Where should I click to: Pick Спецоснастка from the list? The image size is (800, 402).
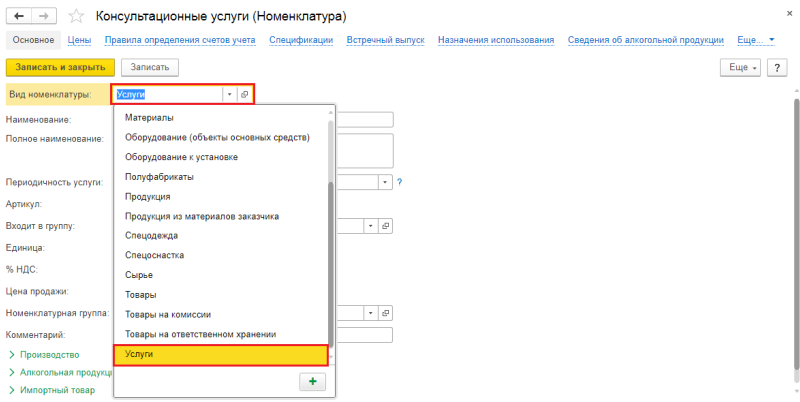(x=220, y=255)
